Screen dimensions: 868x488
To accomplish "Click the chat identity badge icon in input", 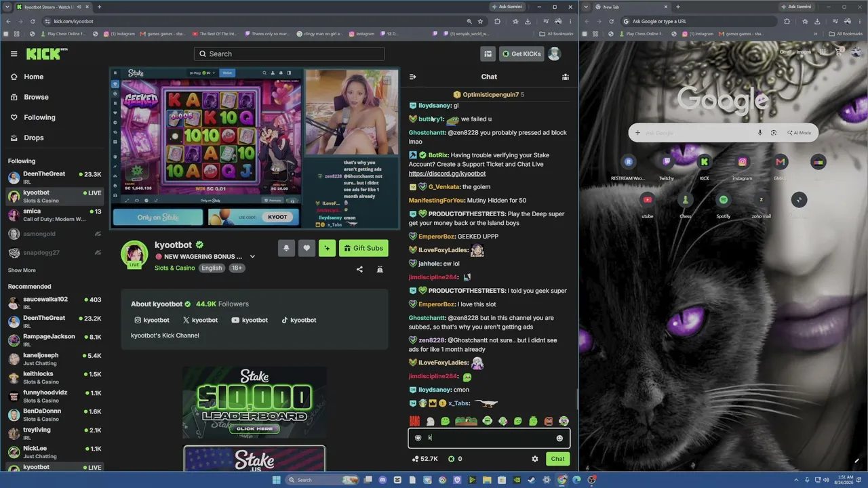I will point(418,438).
